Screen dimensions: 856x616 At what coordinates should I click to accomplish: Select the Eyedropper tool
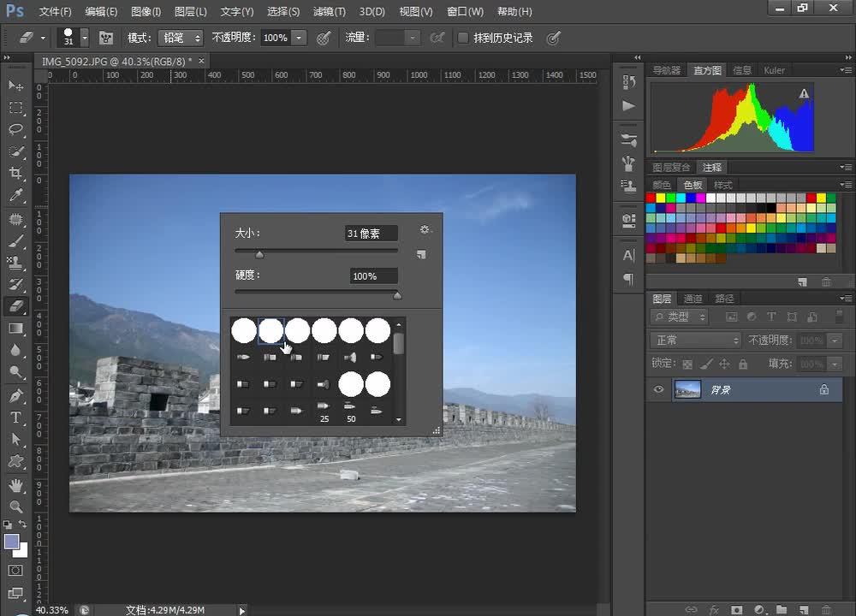tap(15, 195)
